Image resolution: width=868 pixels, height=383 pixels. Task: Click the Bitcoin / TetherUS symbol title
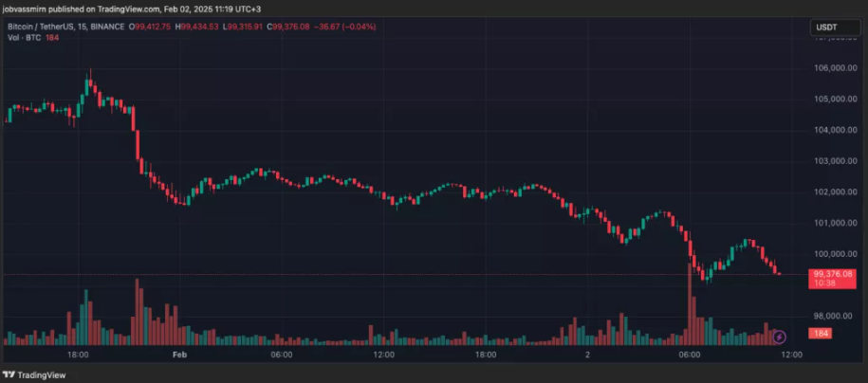click(x=40, y=27)
